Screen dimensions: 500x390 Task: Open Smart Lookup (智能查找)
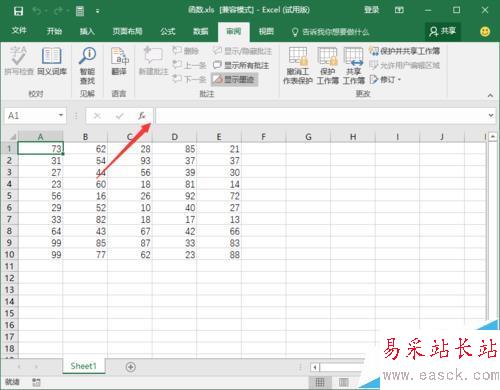tap(87, 65)
